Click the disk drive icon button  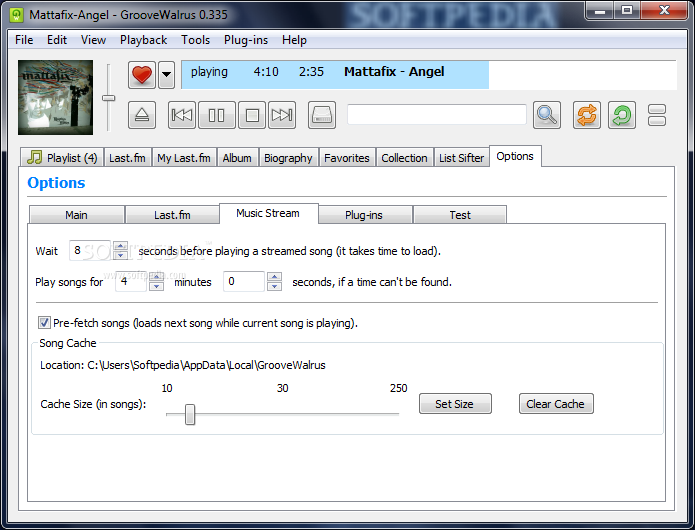pyautogui.click(x=322, y=115)
